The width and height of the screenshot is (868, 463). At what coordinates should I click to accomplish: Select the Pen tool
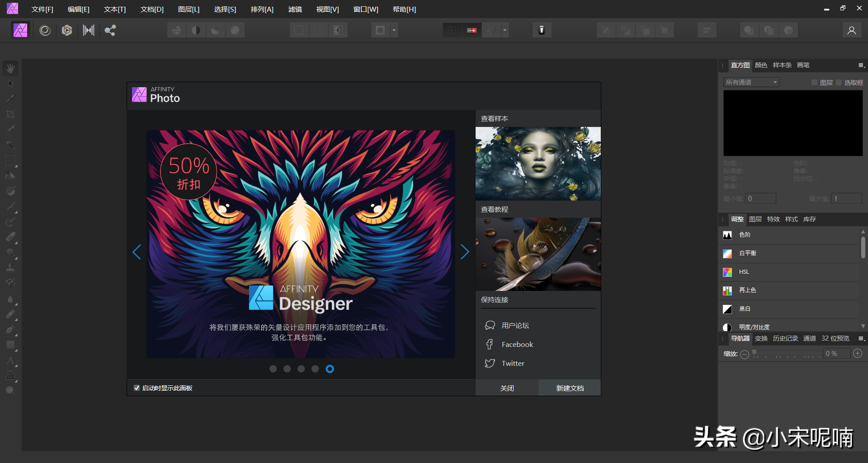click(10, 329)
